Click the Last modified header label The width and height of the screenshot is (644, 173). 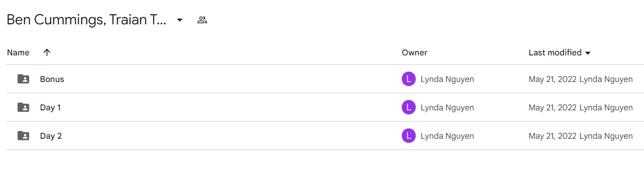coord(555,53)
